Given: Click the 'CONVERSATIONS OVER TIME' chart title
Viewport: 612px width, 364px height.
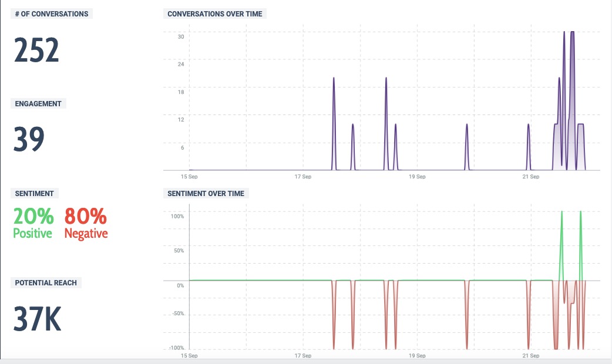Looking at the screenshot, I should tap(215, 14).
